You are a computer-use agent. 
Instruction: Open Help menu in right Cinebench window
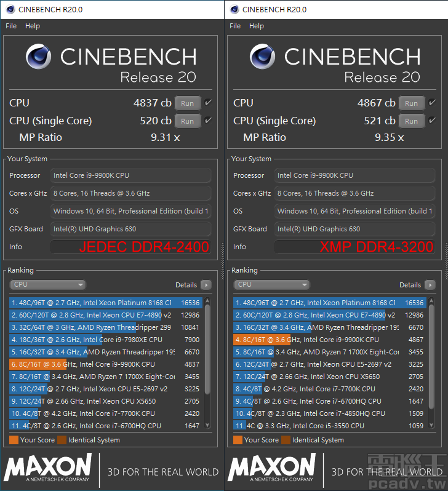(x=257, y=26)
